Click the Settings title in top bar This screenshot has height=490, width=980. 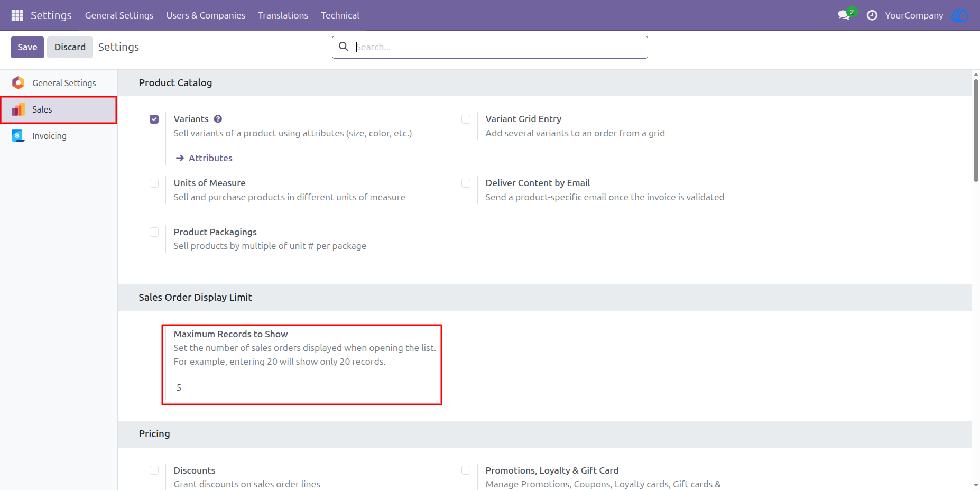point(51,15)
